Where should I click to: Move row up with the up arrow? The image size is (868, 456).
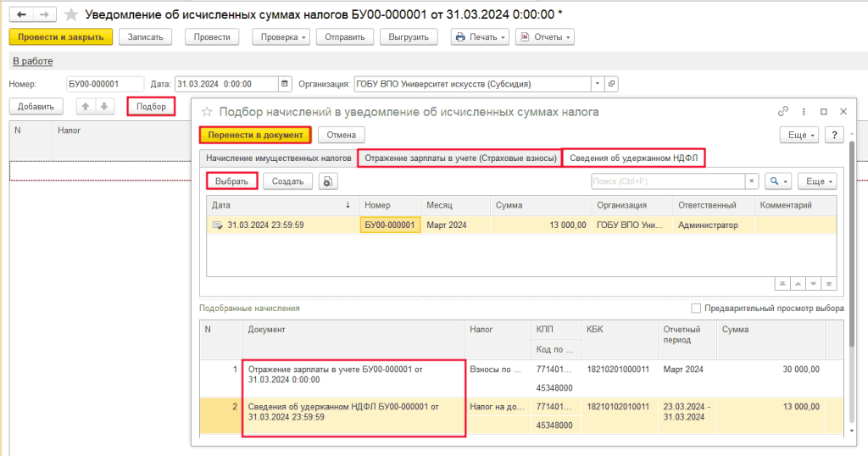85,106
